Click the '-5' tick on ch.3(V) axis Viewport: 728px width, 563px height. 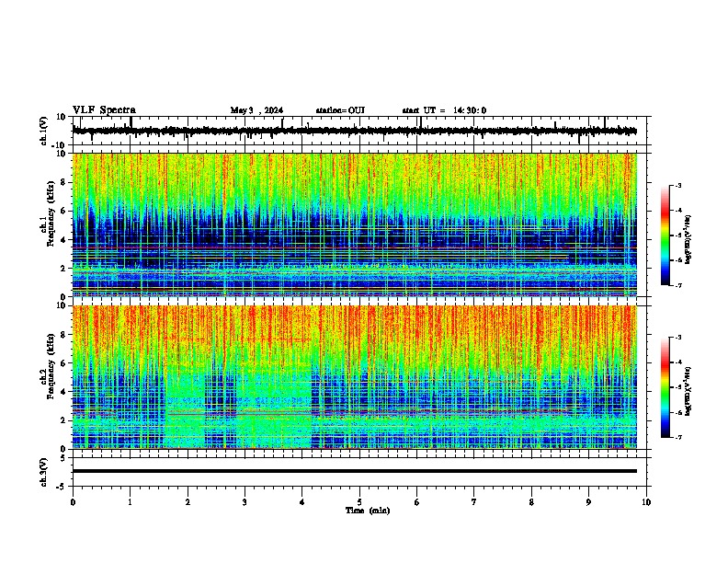63,487
